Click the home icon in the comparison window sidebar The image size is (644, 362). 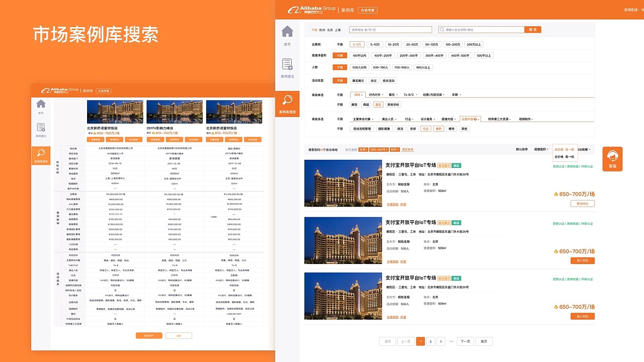pos(41,104)
